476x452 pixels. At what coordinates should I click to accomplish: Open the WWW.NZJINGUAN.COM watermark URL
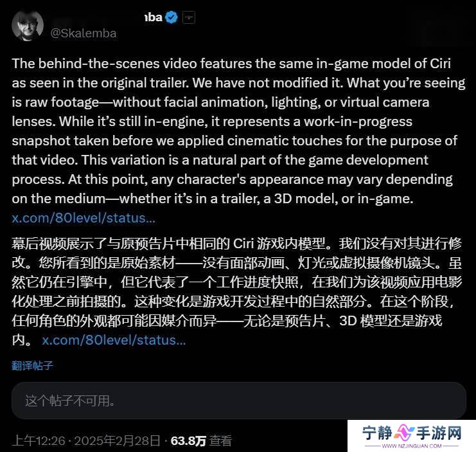click(x=412, y=446)
